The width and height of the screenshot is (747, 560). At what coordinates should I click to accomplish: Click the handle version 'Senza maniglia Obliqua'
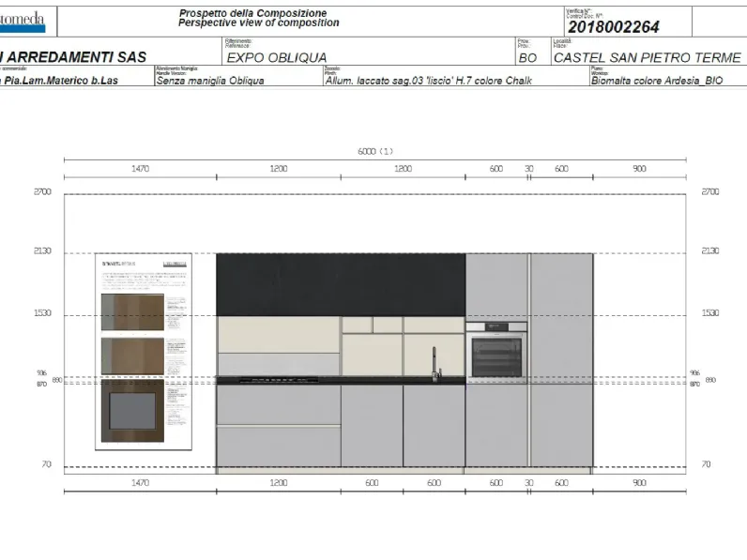click(x=210, y=81)
